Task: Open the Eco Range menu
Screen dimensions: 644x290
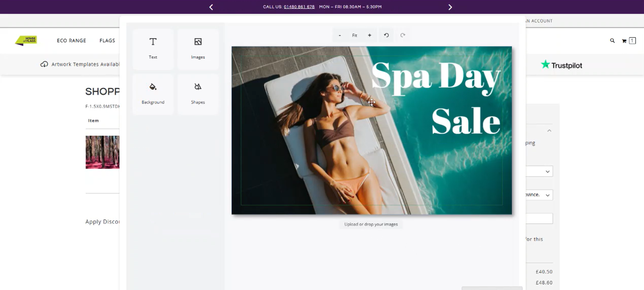Action: (71, 41)
